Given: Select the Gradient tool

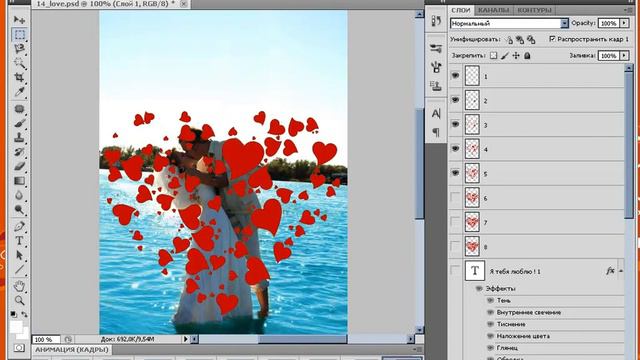Looking at the screenshot, I should [19, 181].
